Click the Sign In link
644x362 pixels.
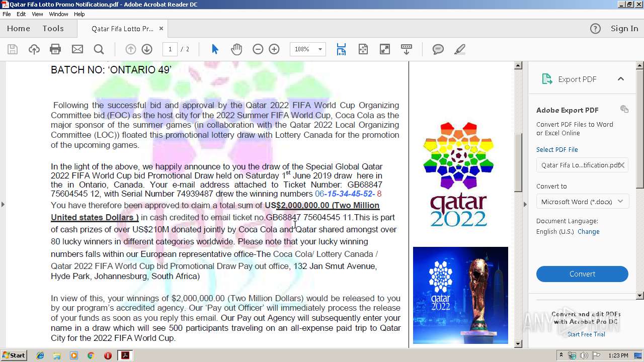[624, 29]
